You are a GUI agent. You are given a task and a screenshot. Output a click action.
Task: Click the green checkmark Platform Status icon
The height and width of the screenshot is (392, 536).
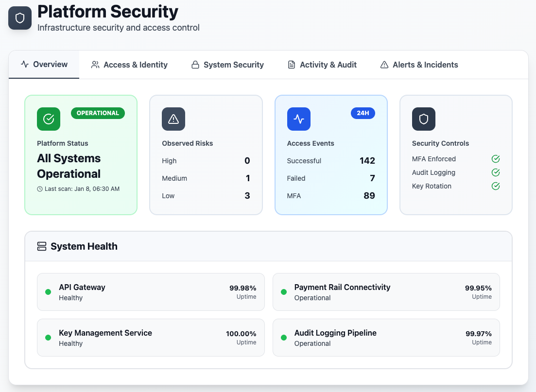click(x=49, y=119)
